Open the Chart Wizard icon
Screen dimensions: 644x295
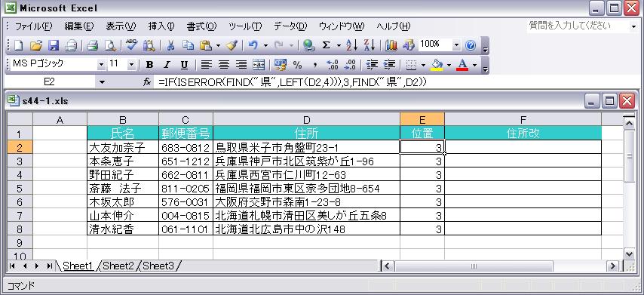coord(391,45)
